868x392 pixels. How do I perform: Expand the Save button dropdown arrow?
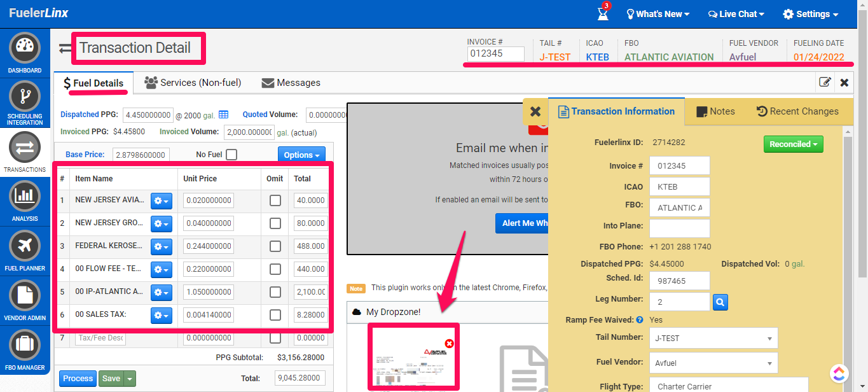click(x=130, y=379)
